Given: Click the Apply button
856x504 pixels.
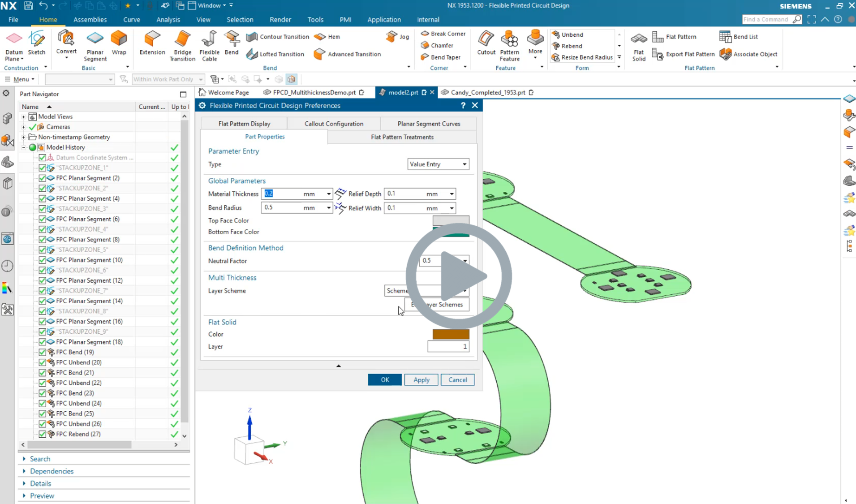Looking at the screenshot, I should point(421,380).
